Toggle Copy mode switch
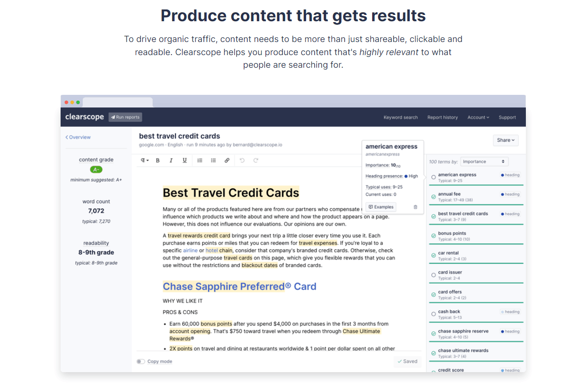 141,361
